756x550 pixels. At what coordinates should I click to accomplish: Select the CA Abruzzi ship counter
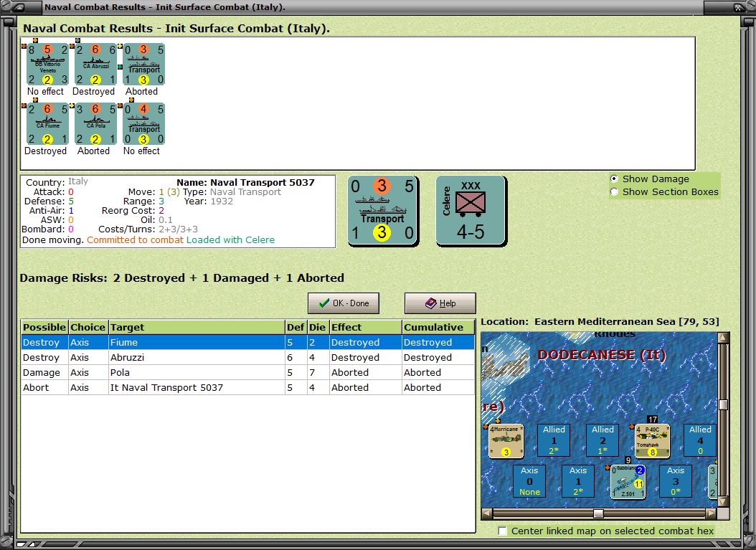coord(96,65)
